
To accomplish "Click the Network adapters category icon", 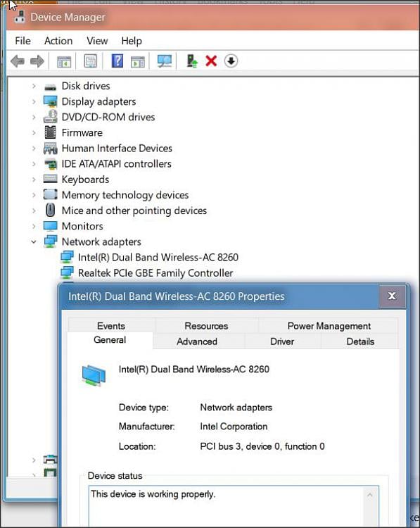I will pyautogui.click(x=51, y=241).
